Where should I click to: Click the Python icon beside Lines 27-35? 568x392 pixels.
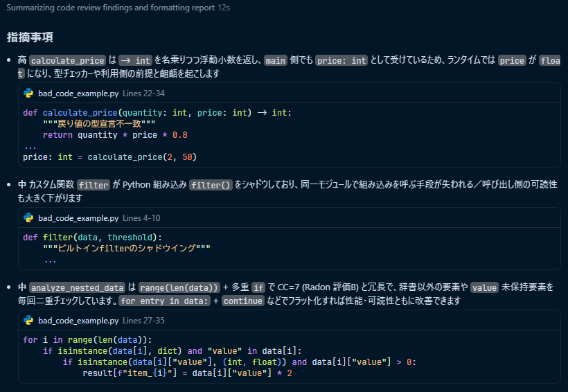pos(28,320)
